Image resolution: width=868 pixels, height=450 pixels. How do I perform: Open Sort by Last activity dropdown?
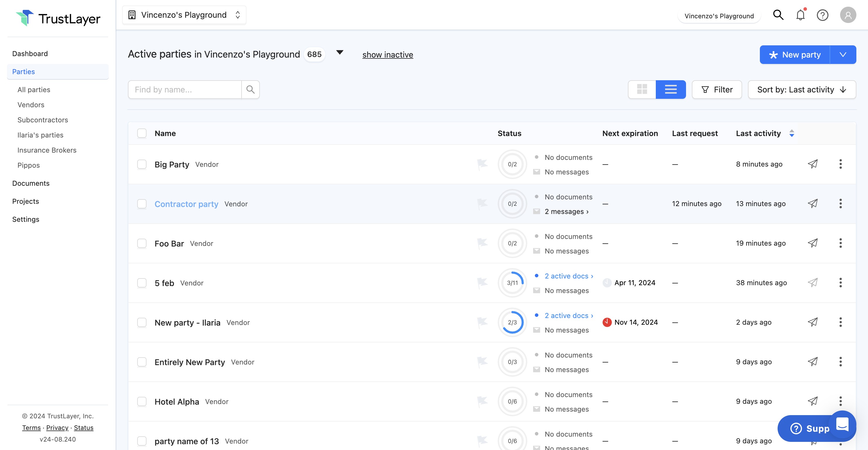click(x=802, y=89)
